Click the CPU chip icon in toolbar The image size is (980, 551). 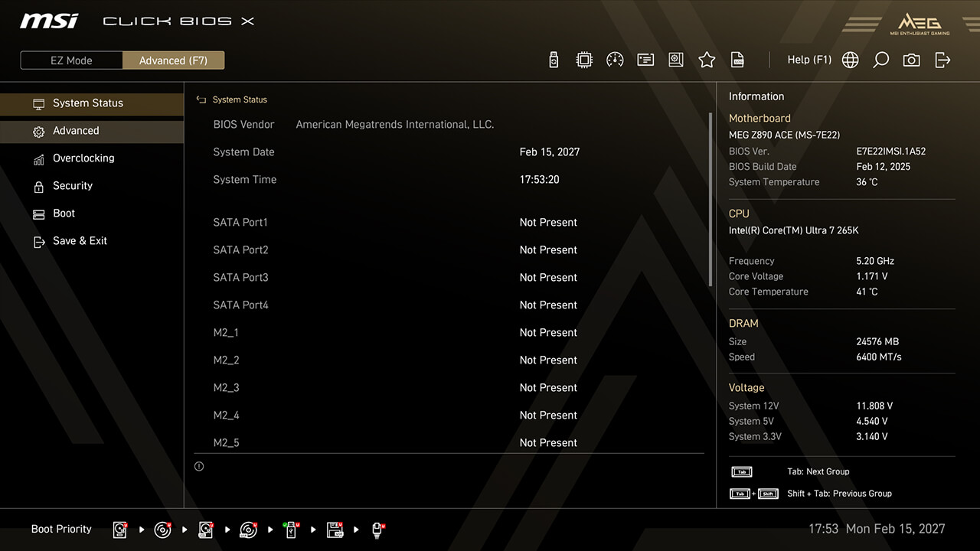[584, 60]
